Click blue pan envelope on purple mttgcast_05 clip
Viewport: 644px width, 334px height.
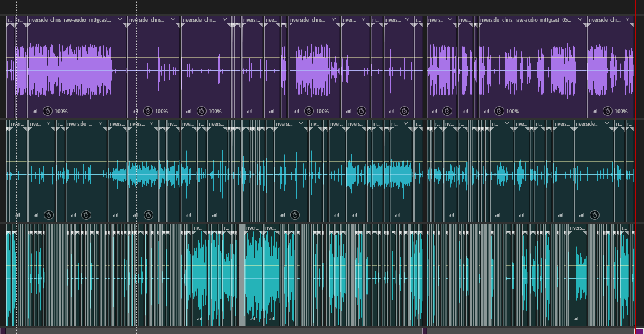(533, 70)
